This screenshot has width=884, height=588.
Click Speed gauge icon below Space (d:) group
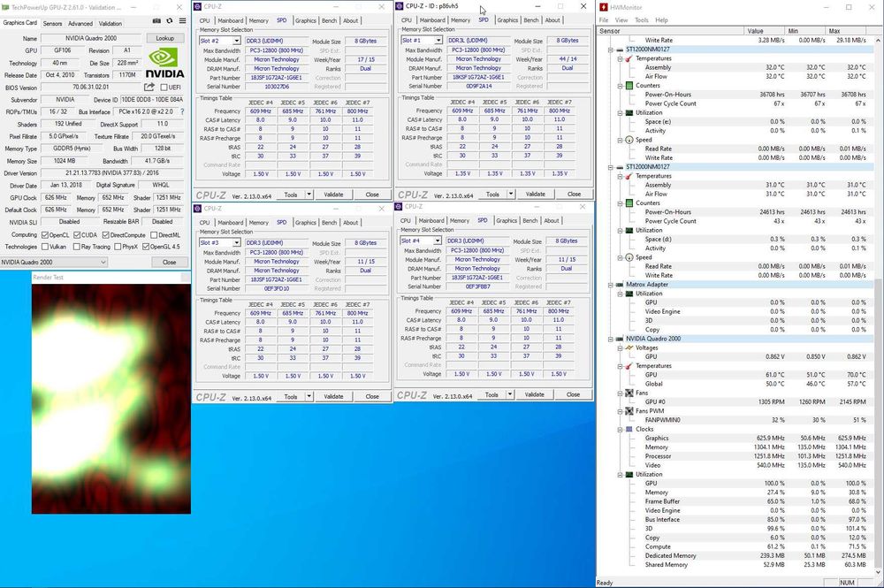pyautogui.click(x=629, y=257)
